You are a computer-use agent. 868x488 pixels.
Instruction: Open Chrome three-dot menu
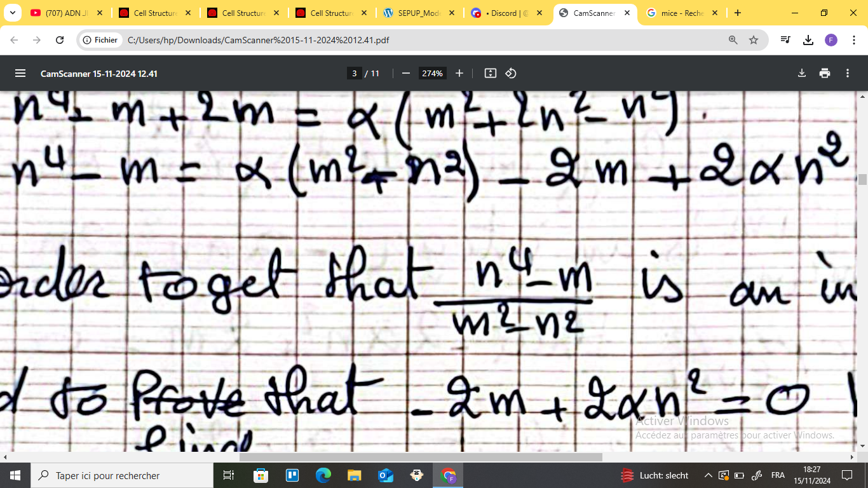point(853,40)
